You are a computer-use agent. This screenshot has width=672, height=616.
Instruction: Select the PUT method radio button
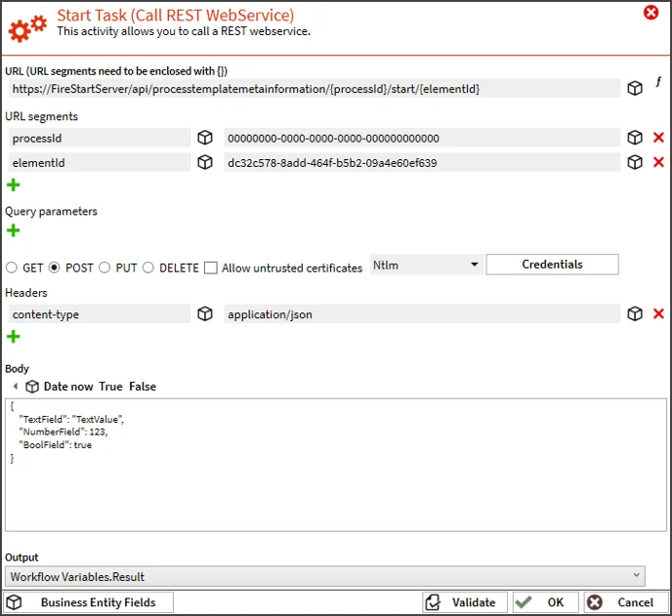tap(105, 267)
